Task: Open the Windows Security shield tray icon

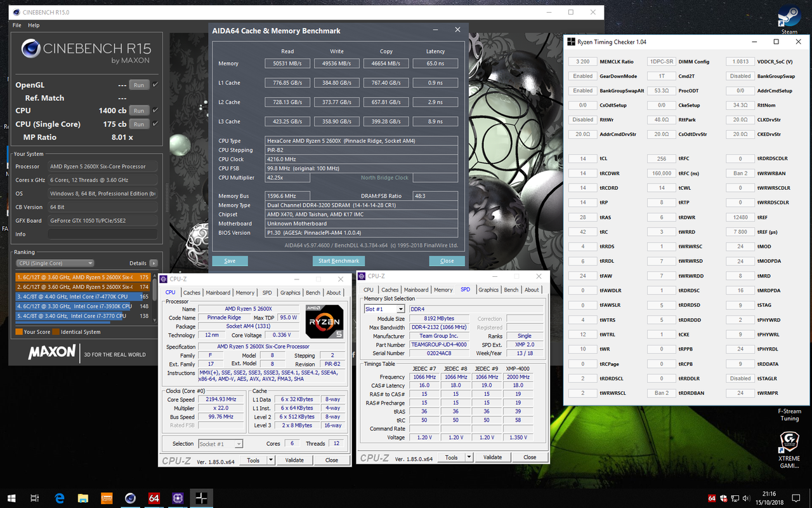Action: 723,498
